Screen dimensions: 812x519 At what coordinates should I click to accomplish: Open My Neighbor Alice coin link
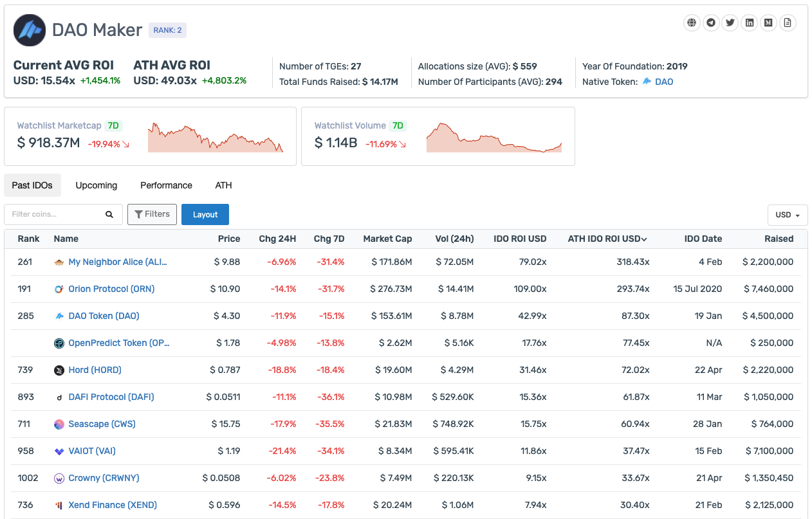118,262
